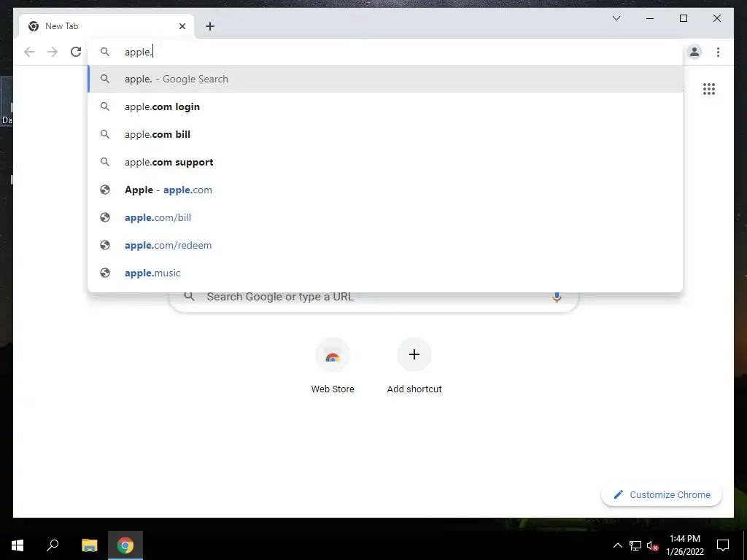Open the Windows Start menu

click(x=18, y=545)
